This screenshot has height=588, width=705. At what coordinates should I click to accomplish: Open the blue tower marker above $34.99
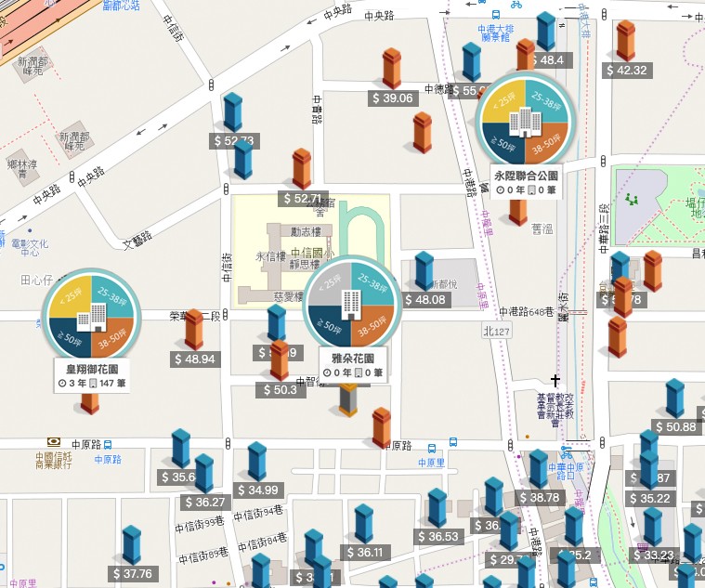point(256,462)
